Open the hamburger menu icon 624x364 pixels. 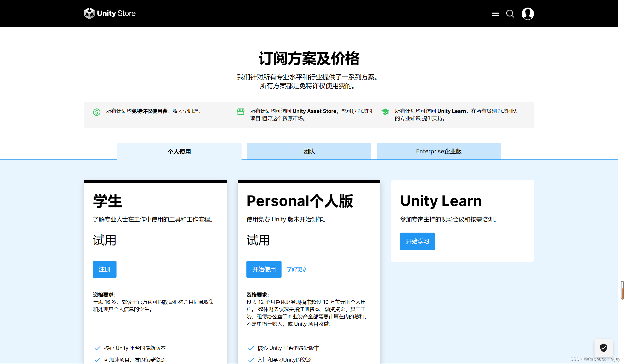495,14
